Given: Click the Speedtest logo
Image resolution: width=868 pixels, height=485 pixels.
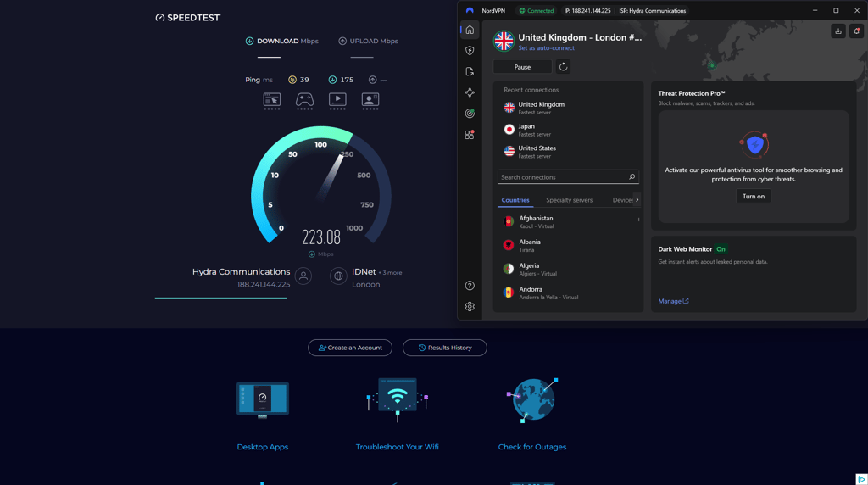Looking at the screenshot, I should (187, 18).
